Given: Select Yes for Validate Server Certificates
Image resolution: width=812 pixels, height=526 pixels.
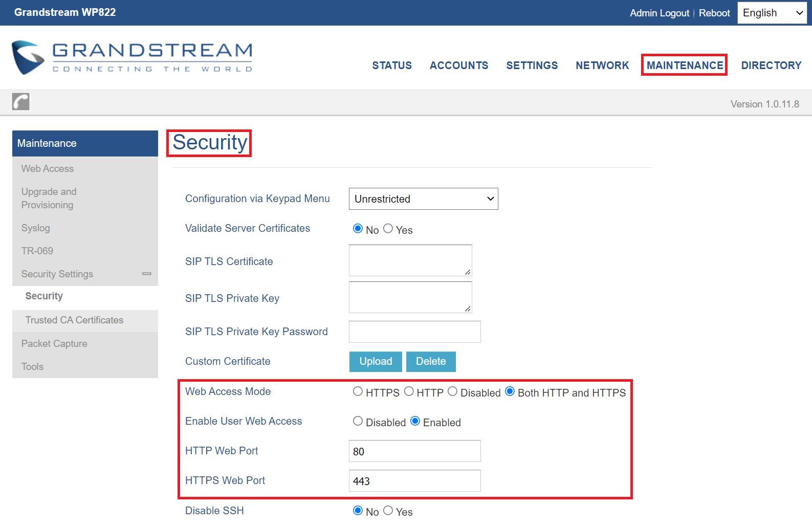Looking at the screenshot, I should (388, 229).
